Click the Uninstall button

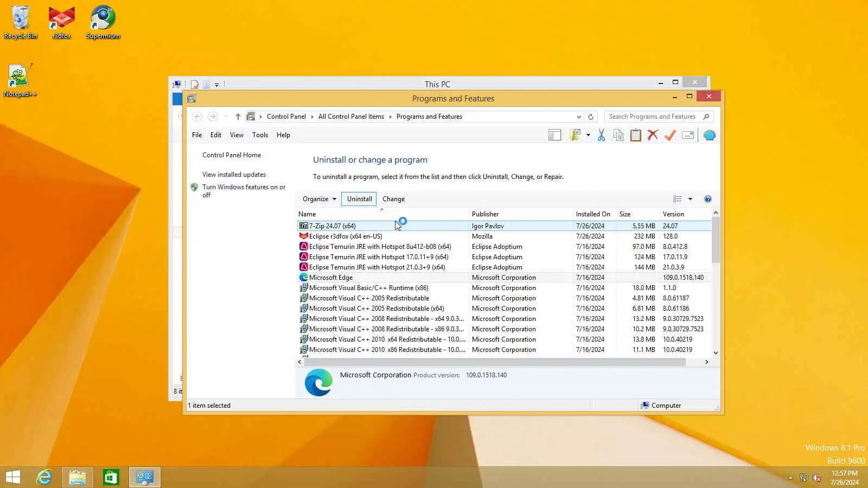coord(359,199)
